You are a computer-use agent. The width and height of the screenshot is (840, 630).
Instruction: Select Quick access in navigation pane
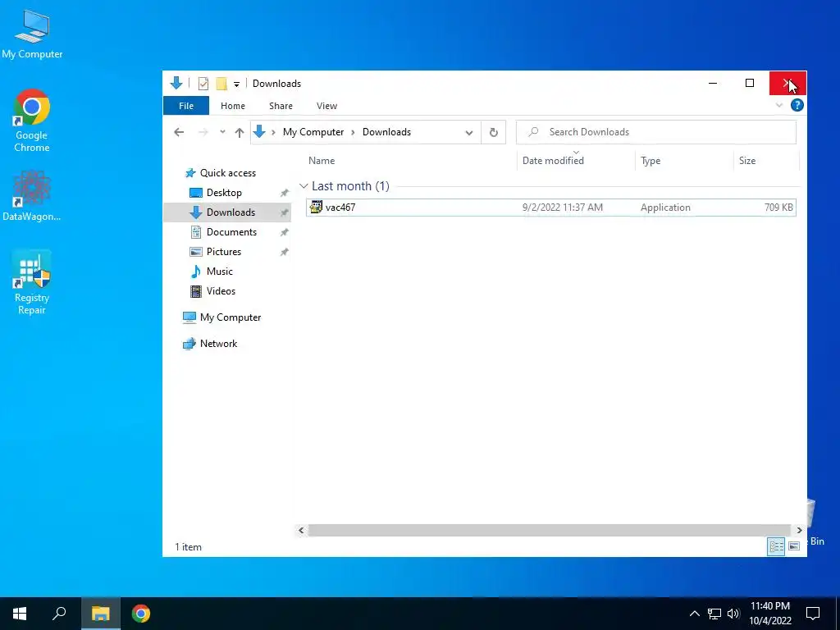[228, 173]
